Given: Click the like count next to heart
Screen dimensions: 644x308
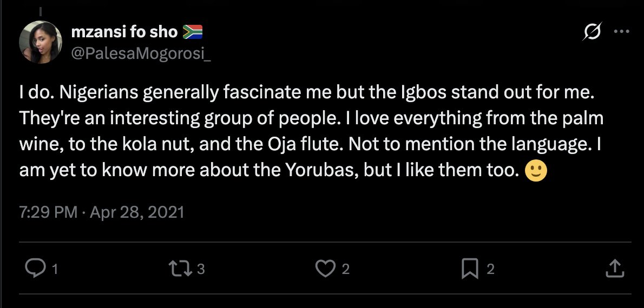Looking at the screenshot, I should [346, 269].
